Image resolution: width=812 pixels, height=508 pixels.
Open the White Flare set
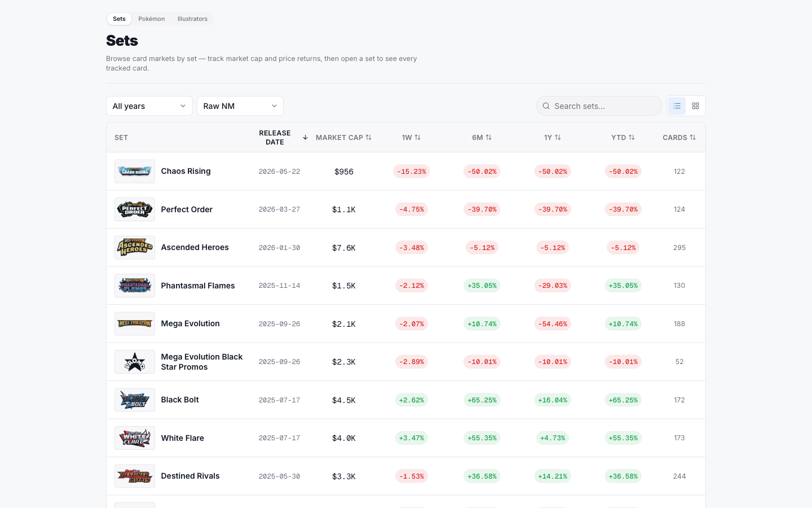point(183,438)
